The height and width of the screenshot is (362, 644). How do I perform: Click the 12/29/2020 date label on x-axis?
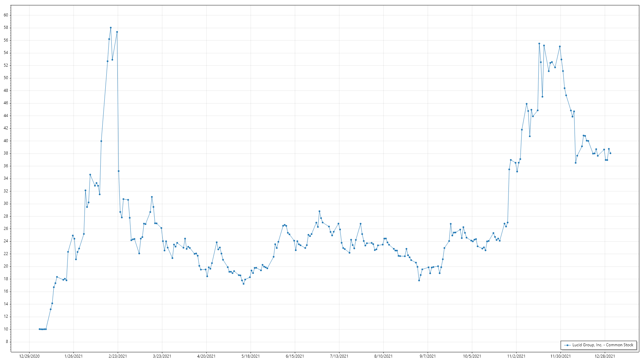29,356
